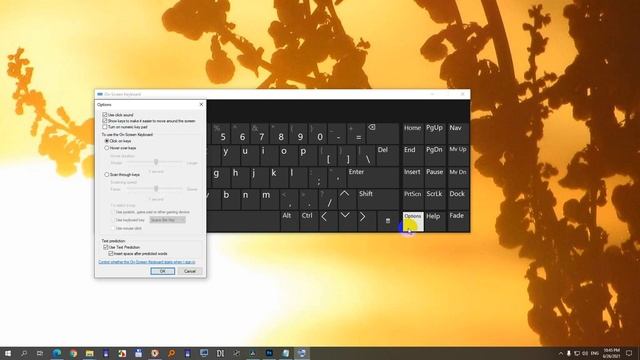The image size is (640, 360).
Task: Click the Scanning speed slider
Action: (x=156, y=189)
